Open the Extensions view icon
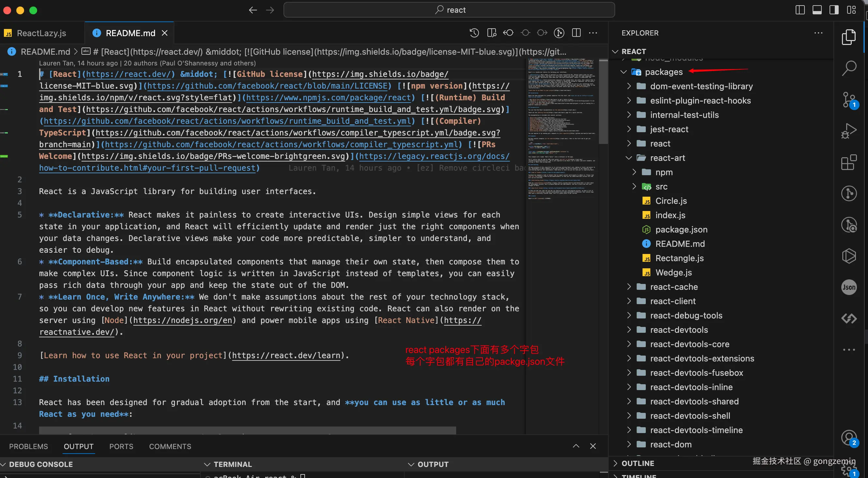 [x=849, y=162]
